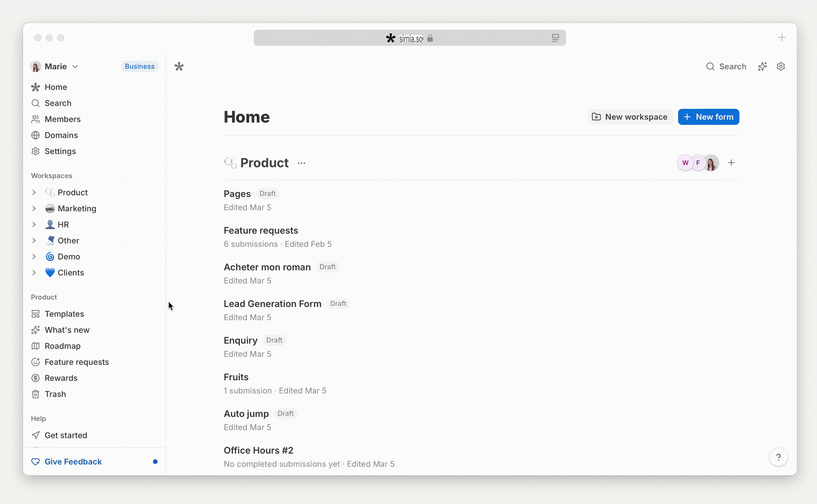Click the F member avatar
This screenshot has width=817, height=504.
pos(698,163)
